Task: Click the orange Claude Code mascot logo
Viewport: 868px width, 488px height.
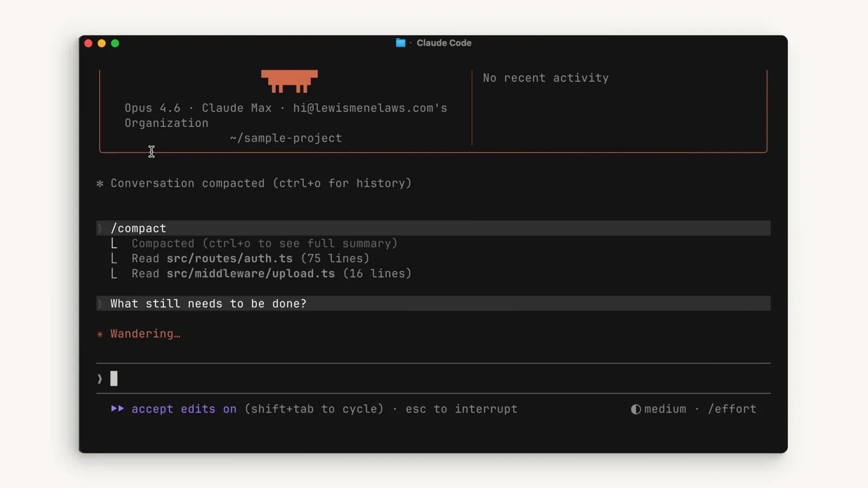Action: point(289,81)
